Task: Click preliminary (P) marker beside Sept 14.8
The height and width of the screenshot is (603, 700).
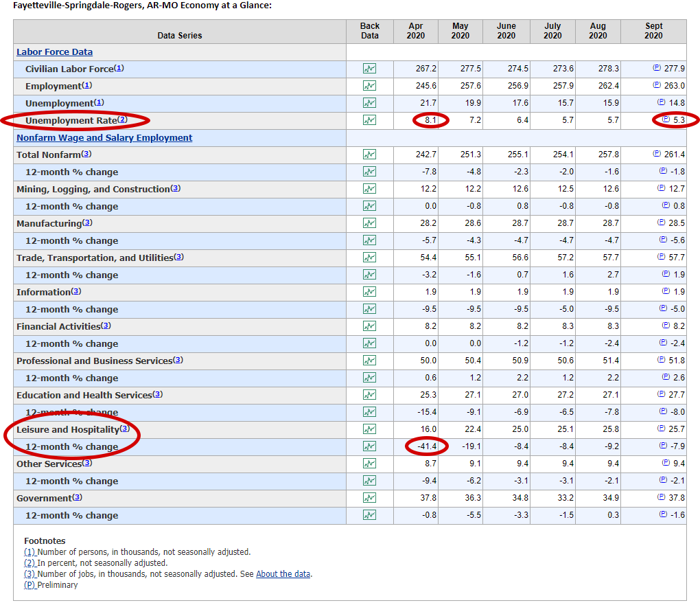Action: 661,102
